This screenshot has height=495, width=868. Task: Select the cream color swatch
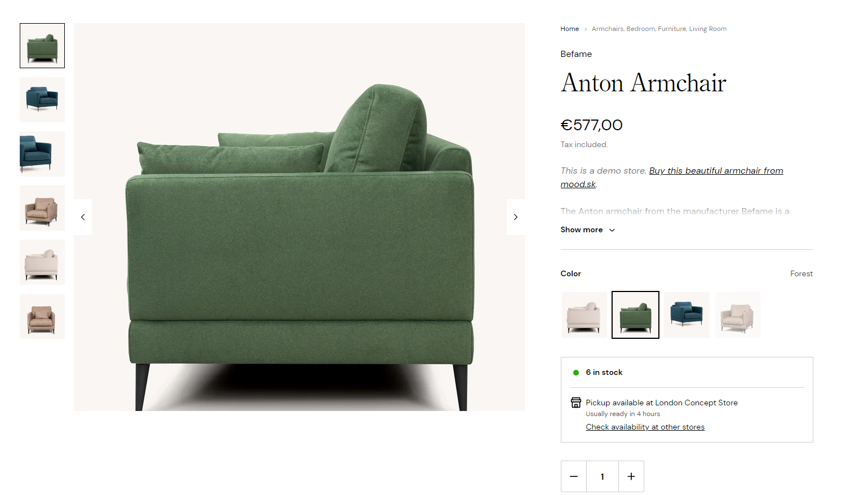pyautogui.click(x=584, y=315)
